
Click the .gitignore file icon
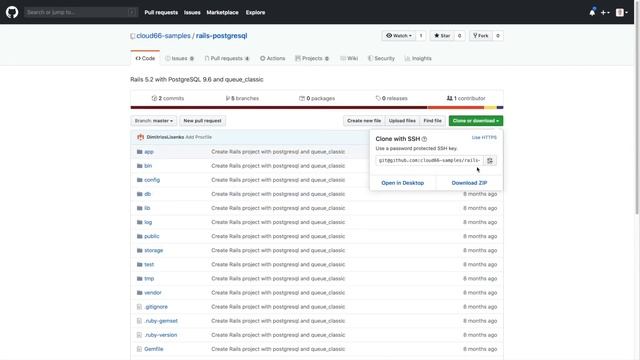click(x=139, y=307)
